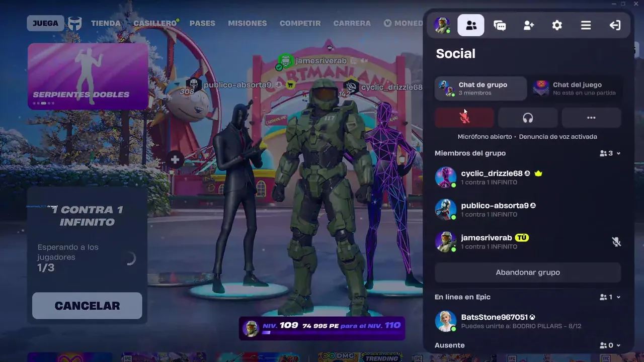Click Micrófono abierto status text
The height and width of the screenshot is (362, 644).
tap(485, 137)
